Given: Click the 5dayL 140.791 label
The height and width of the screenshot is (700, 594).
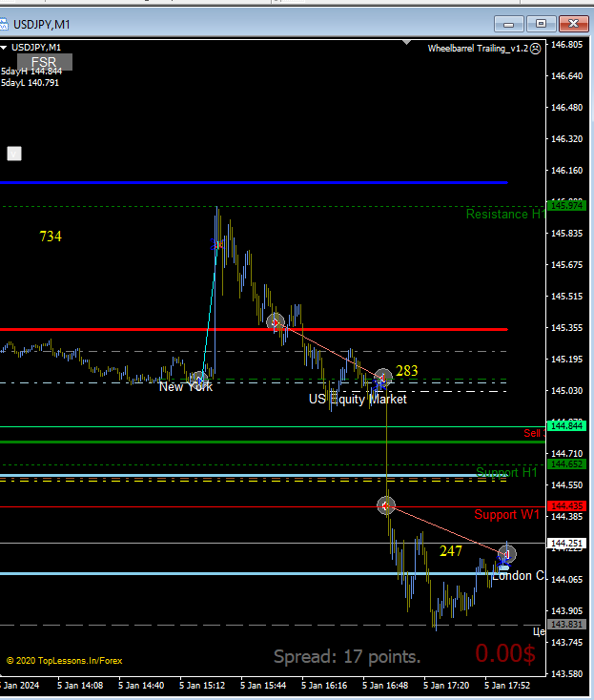Looking at the screenshot, I should click(30, 83).
